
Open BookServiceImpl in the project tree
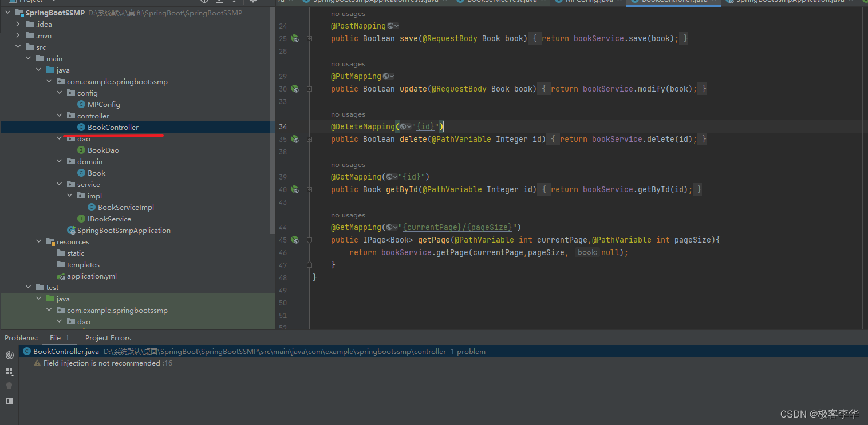tap(125, 208)
